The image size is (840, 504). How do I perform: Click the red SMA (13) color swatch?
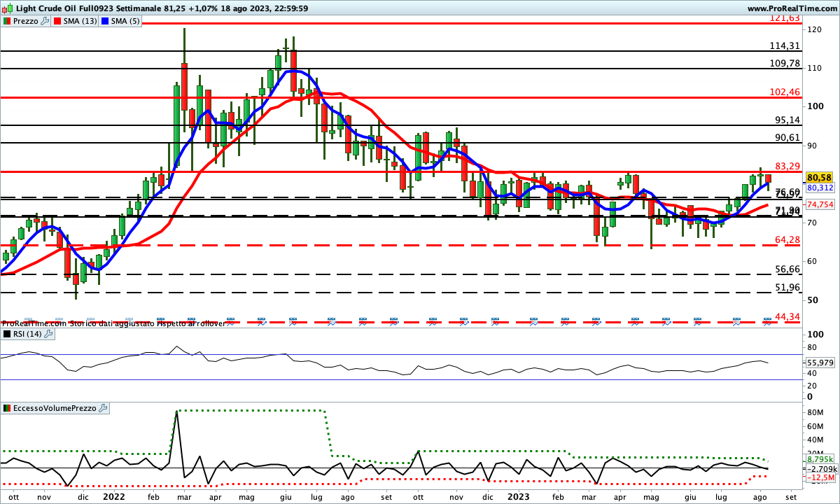pos(59,21)
